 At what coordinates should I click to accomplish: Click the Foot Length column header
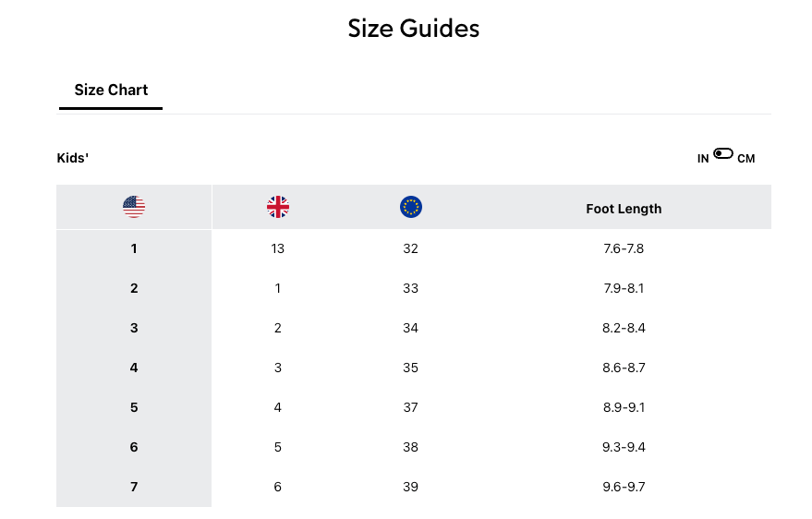click(624, 209)
